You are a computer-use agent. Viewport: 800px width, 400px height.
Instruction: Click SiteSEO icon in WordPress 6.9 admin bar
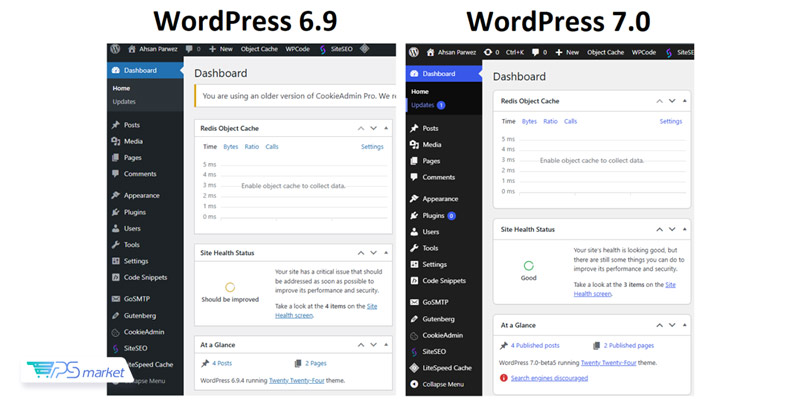click(x=323, y=49)
